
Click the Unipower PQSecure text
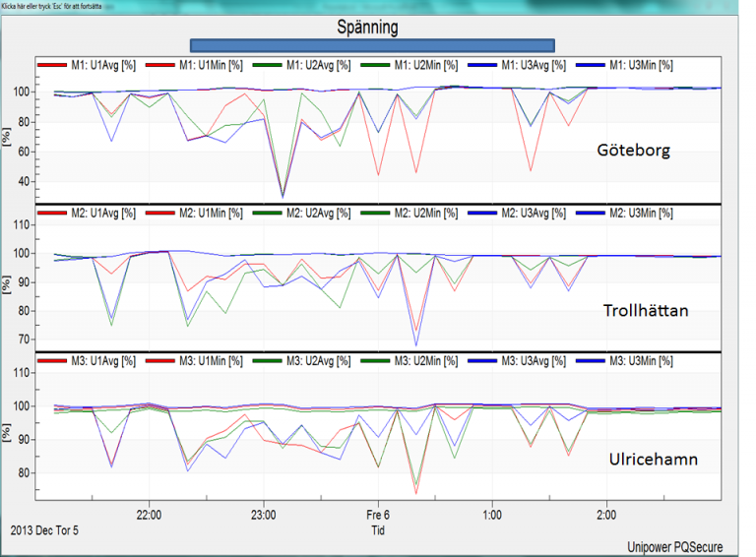[675, 547]
